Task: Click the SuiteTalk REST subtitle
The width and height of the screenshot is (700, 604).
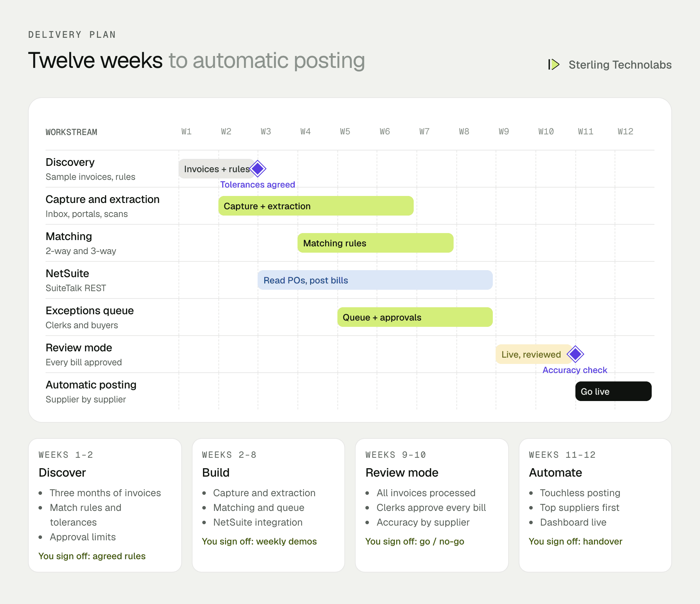Action: pos(76,288)
